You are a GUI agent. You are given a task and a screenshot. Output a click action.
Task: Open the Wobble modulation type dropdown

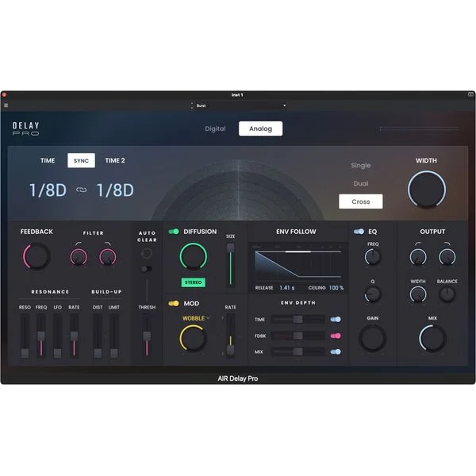(196, 318)
